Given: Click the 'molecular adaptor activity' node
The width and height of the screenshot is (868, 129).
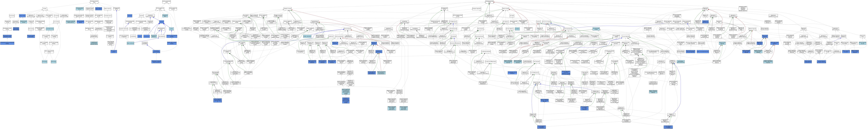Looking at the screenshot, I should 80,9.
